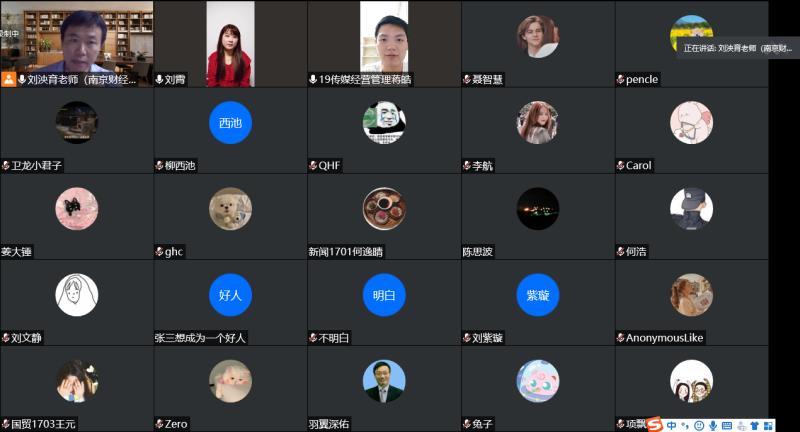Toggle Chinese/English mode on Sogou bar

671,425
